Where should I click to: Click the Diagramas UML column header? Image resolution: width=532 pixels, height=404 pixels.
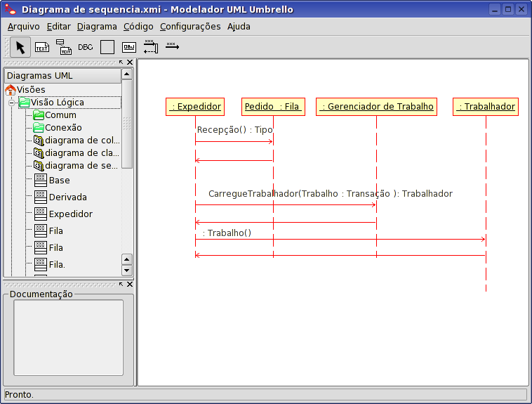click(x=62, y=76)
